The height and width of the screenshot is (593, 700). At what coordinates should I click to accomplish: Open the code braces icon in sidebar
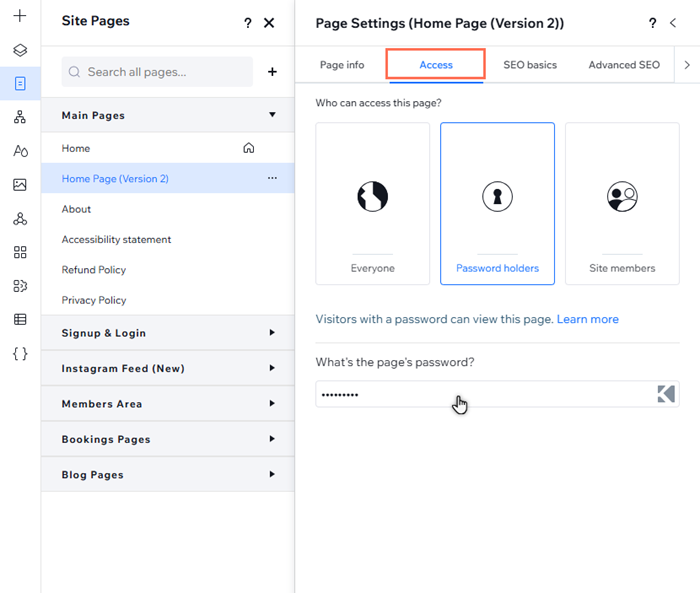tap(20, 354)
